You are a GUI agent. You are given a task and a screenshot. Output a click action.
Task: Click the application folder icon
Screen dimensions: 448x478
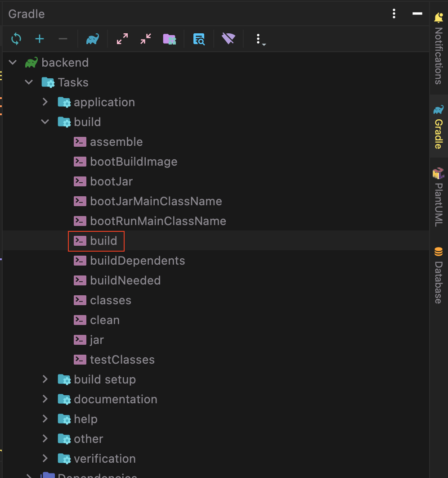pyautogui.click(x=64, y=103)
